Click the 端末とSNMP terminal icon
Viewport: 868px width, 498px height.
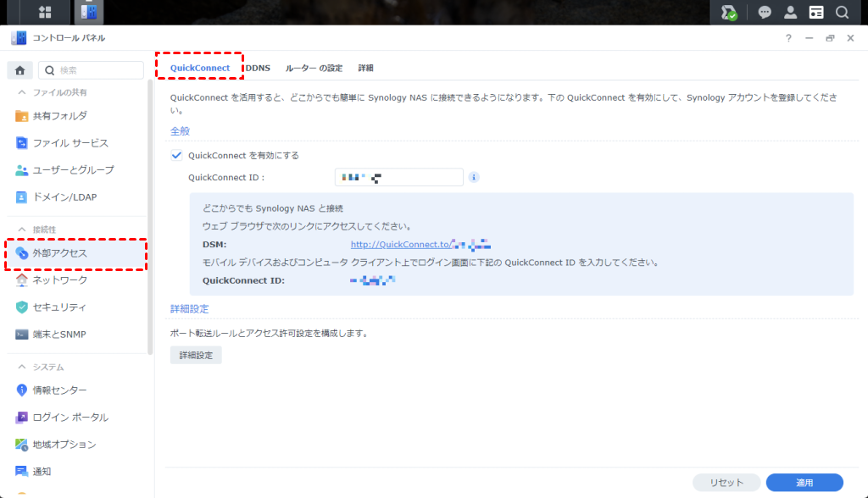21,335
